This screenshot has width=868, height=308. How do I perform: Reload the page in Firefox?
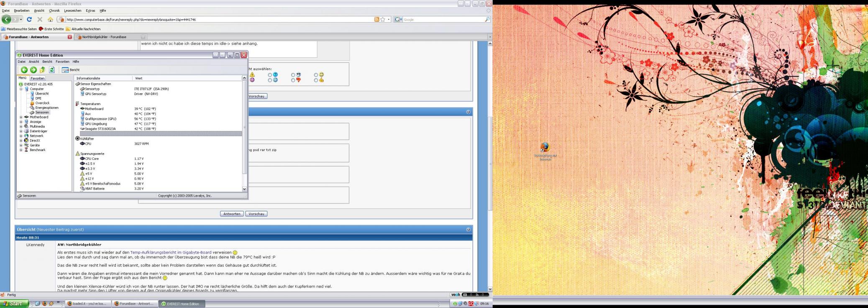pos(29,19)
